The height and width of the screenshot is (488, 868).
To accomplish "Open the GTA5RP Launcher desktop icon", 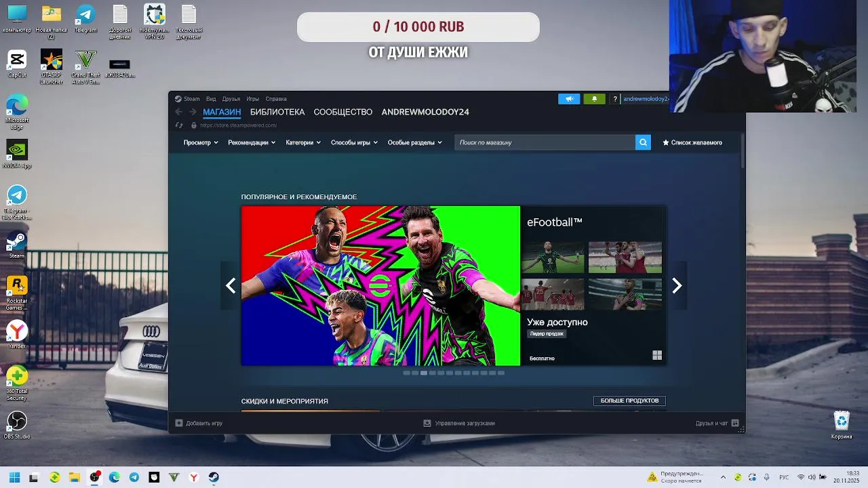I will tap(52, 67).
